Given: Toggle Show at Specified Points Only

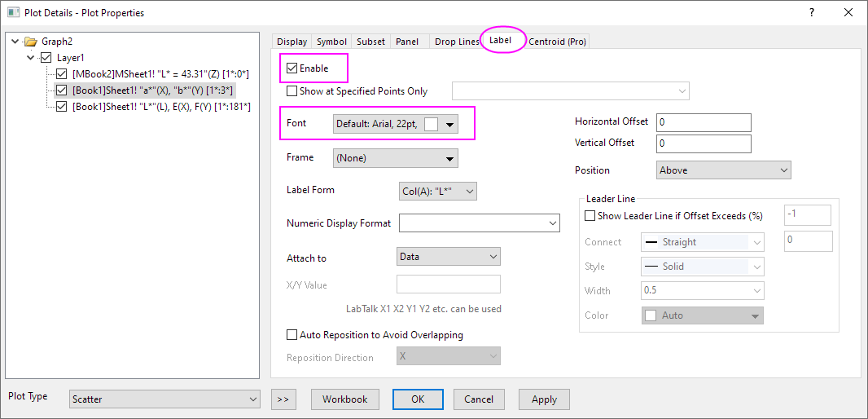Looking at the screenshot, I should point(292,91).
